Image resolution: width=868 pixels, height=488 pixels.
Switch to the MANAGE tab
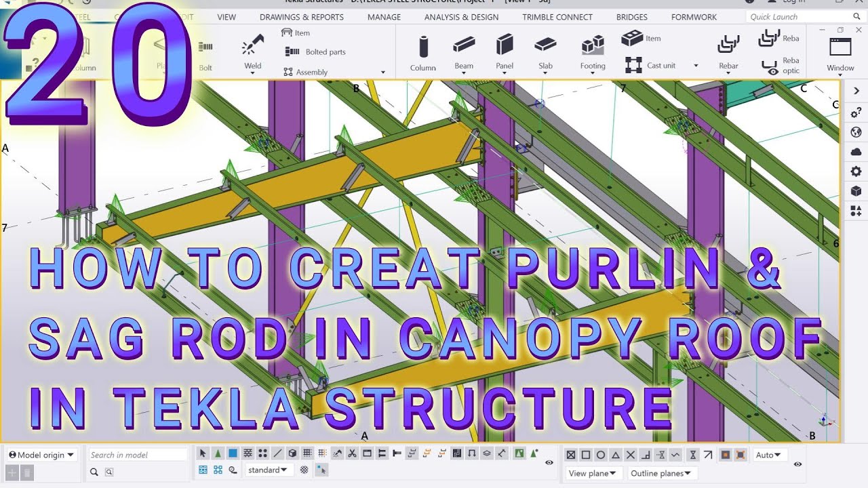pyautogui.click(x=384, y=17)
